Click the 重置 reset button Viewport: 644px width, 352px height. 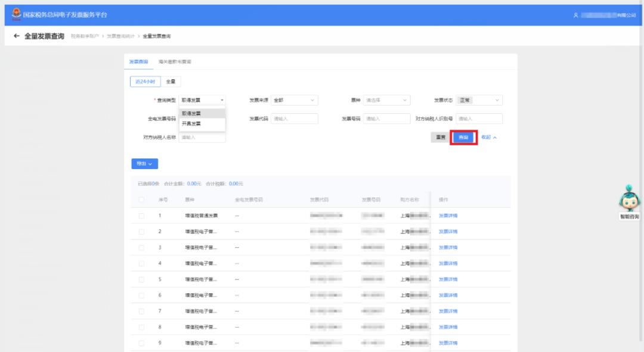441,138
